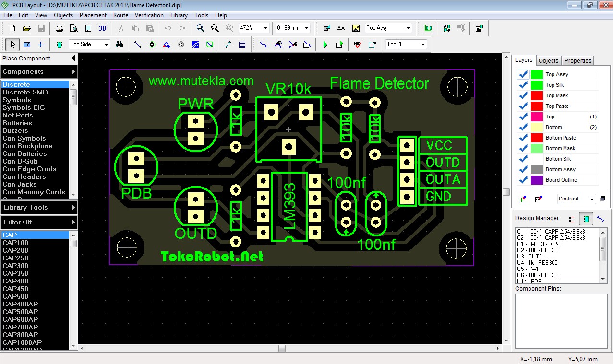Open the print preview
The height and width of the screenshot is (364, 613).
click(73, 28)
